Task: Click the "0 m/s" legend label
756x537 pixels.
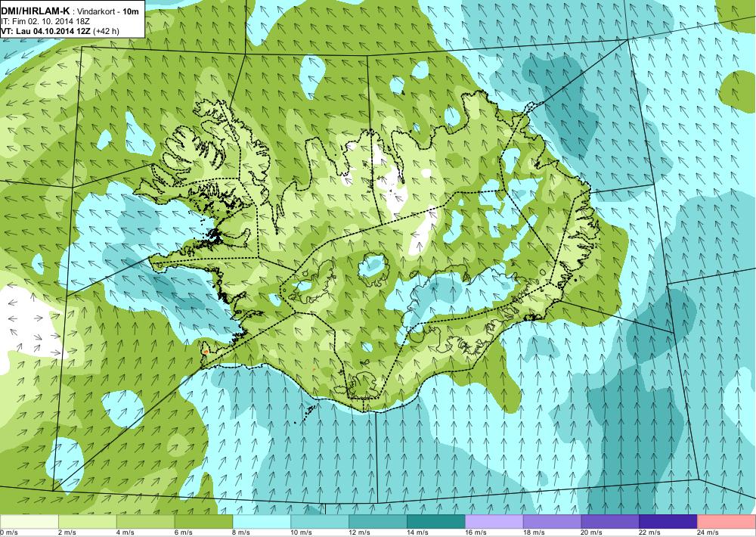Action: coord(8,532)
